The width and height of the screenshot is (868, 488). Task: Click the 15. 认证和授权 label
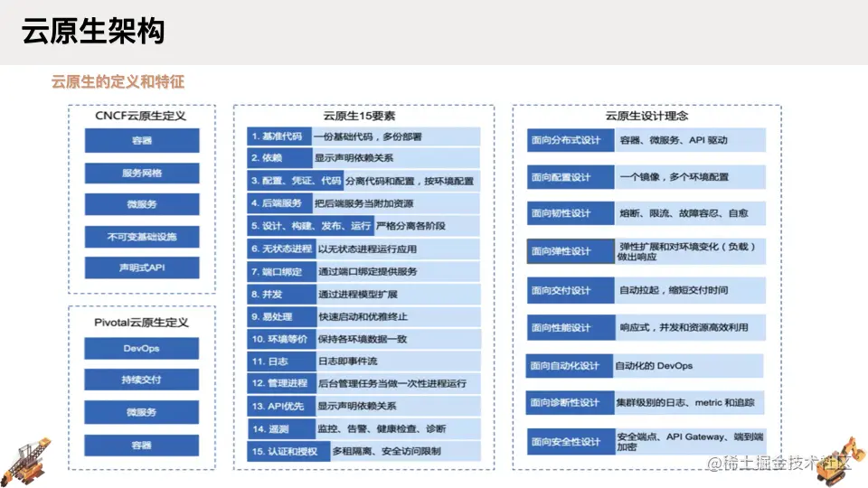[x=288, y=452]
